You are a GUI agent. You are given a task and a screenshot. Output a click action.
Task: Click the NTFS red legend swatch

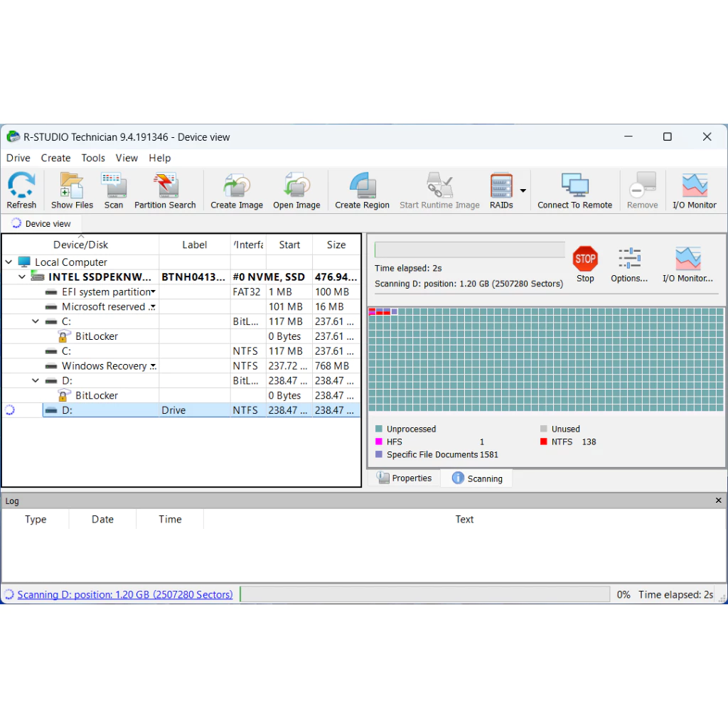coord(544,441)
